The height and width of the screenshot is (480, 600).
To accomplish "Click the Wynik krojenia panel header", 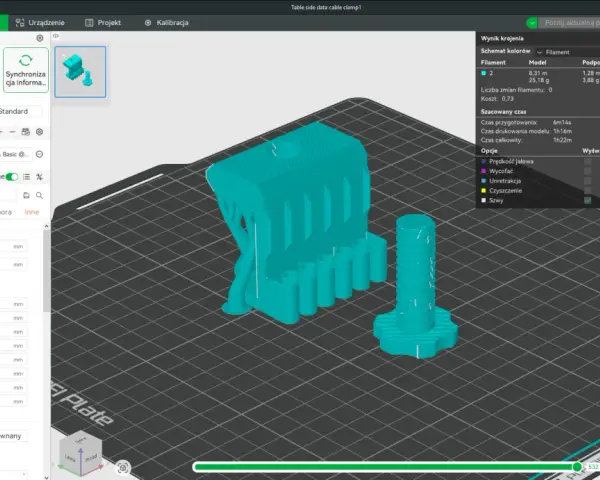I will (x=502, y=38).
